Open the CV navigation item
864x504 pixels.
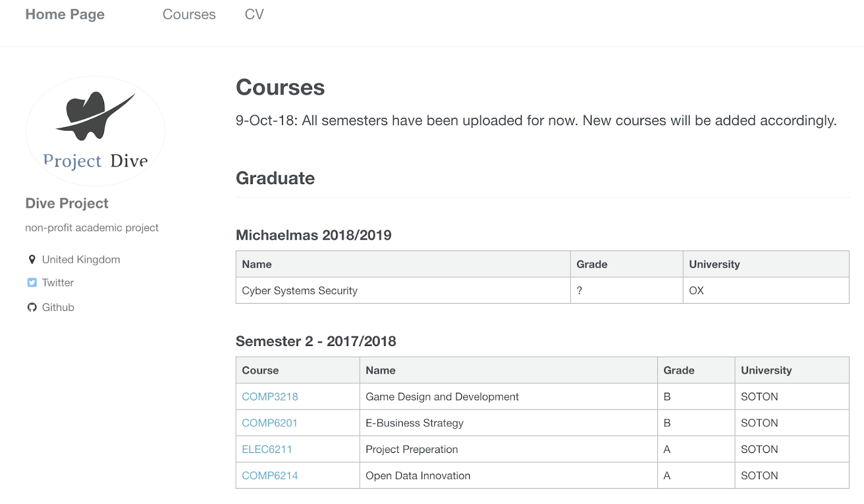click(x=254, y=15)
